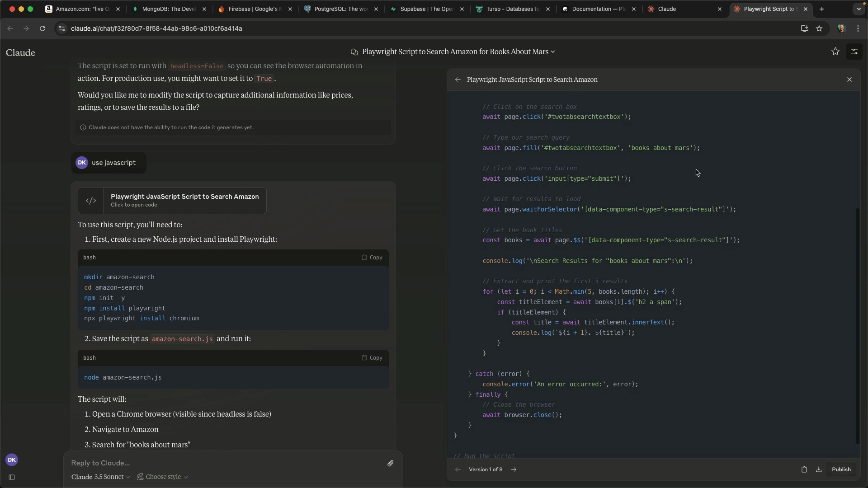Click the 'use javascript' user message
This screenshot has height=488, width=868.
(108, 163)
